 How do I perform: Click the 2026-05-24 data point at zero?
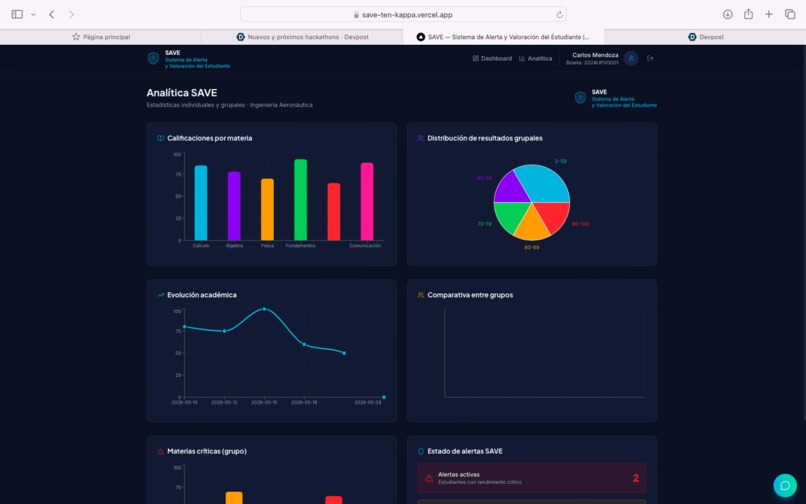coord(384,397)
